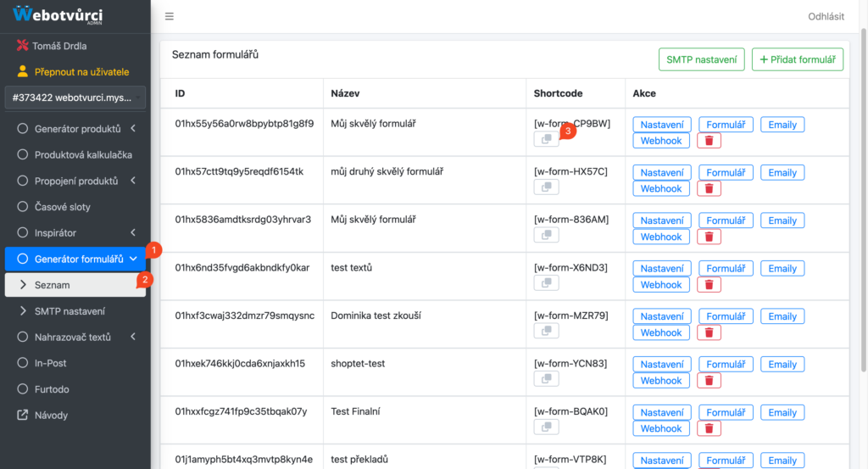
Task: Open In-Post in the sidebar
Action: tap(75, 363)
